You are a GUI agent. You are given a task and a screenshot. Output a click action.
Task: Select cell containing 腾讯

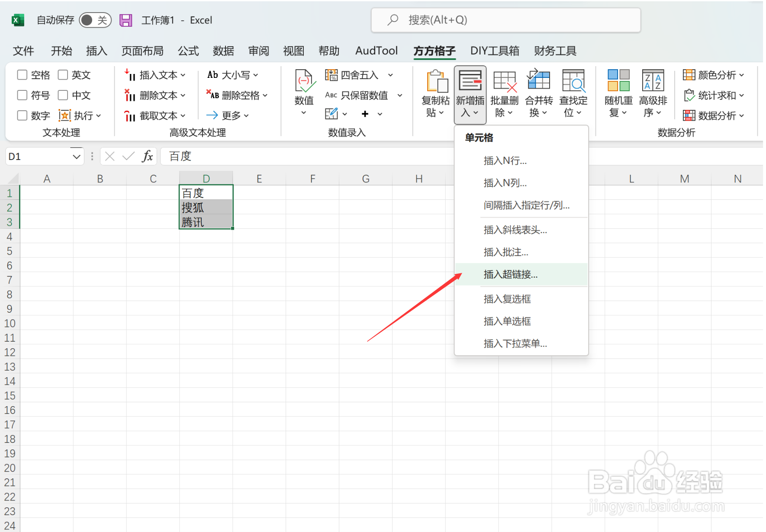[x=206, y=222]
